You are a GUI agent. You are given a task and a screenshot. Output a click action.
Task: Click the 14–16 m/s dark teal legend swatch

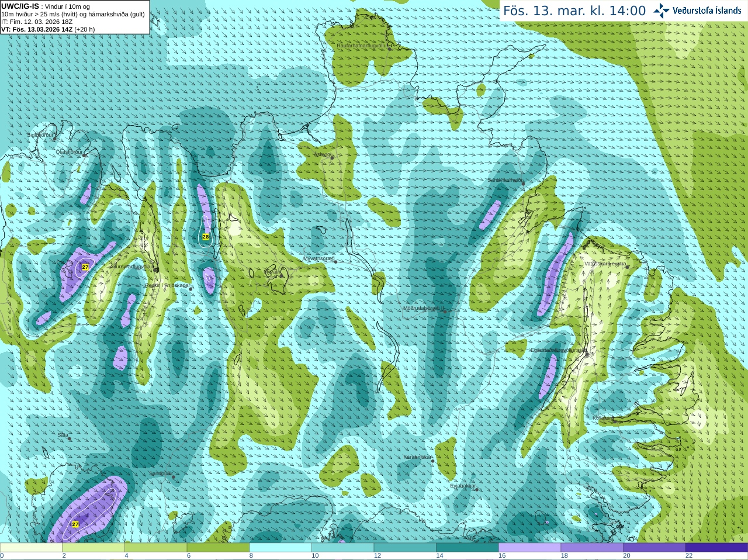point(467,548)
